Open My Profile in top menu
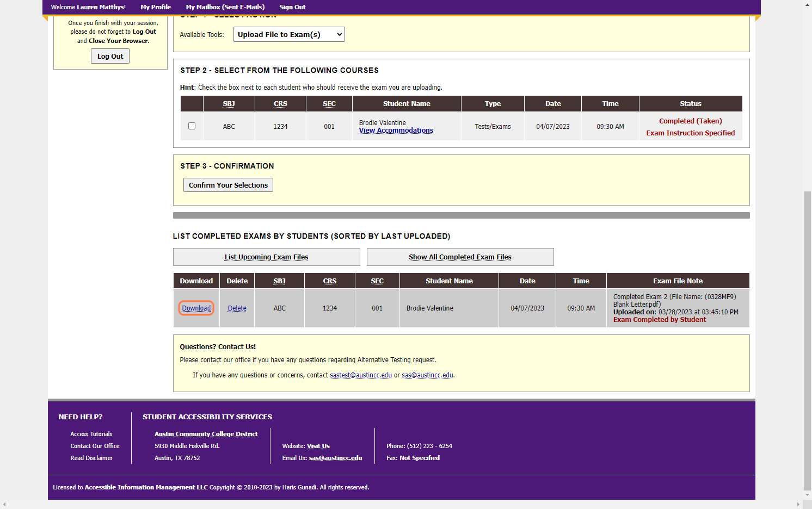Viewport: 812px width, 509px height. (x=156, y=7)
